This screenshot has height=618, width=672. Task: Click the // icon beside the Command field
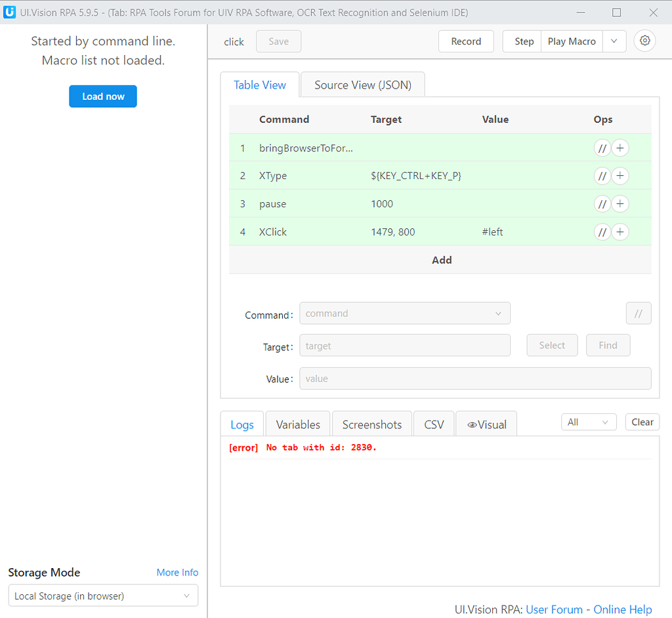pyautogui.click(x=638, y=313)
